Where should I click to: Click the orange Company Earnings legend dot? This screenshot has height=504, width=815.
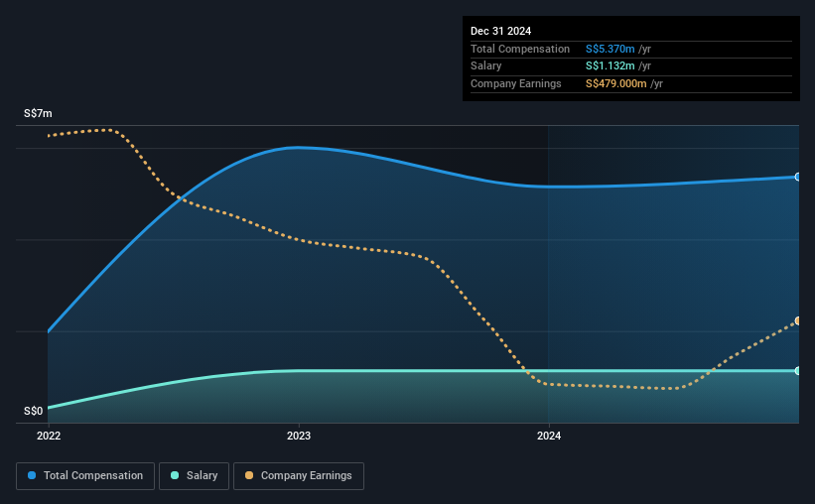click(x=249, y=475)
